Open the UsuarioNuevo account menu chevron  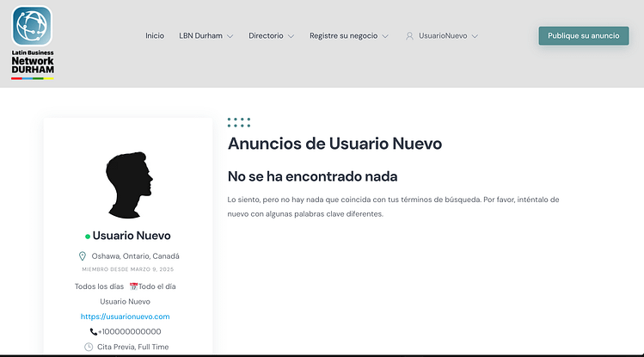point(475,36)
